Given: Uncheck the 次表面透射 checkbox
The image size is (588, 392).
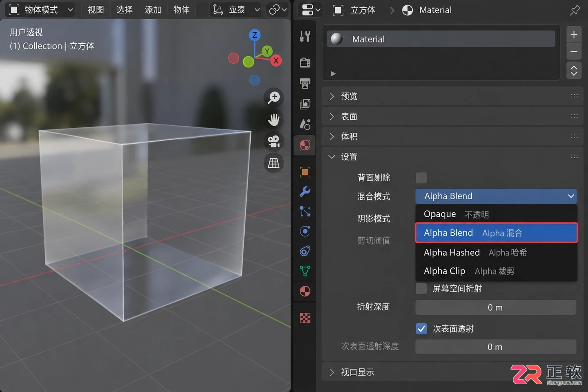Looking at the screenshot, I should tap(421, 329).
